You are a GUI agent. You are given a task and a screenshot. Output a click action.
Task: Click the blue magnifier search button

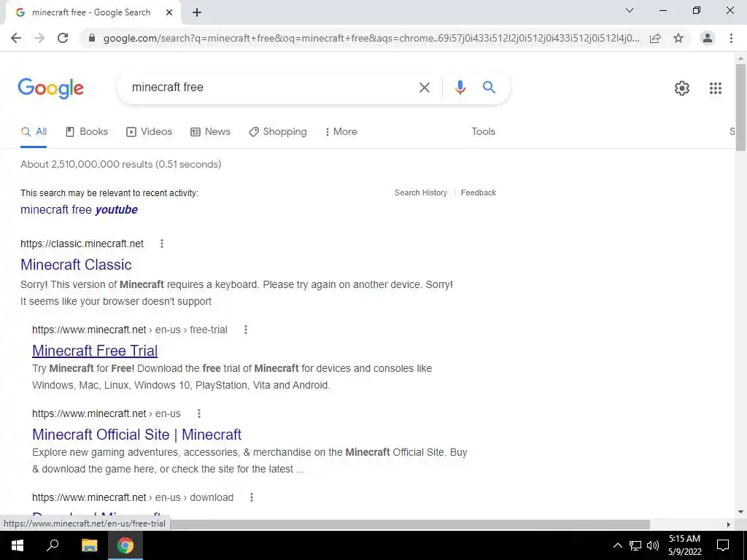pos(489,87)
